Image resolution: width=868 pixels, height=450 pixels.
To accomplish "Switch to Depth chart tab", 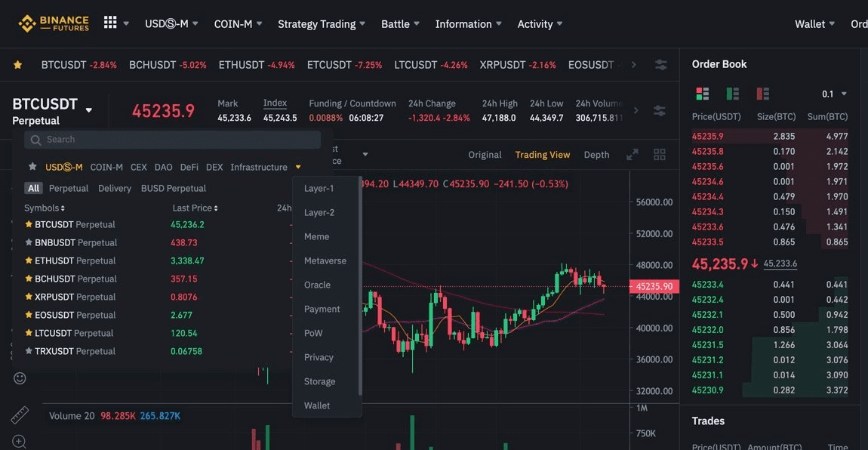I will tap(596, 155).
